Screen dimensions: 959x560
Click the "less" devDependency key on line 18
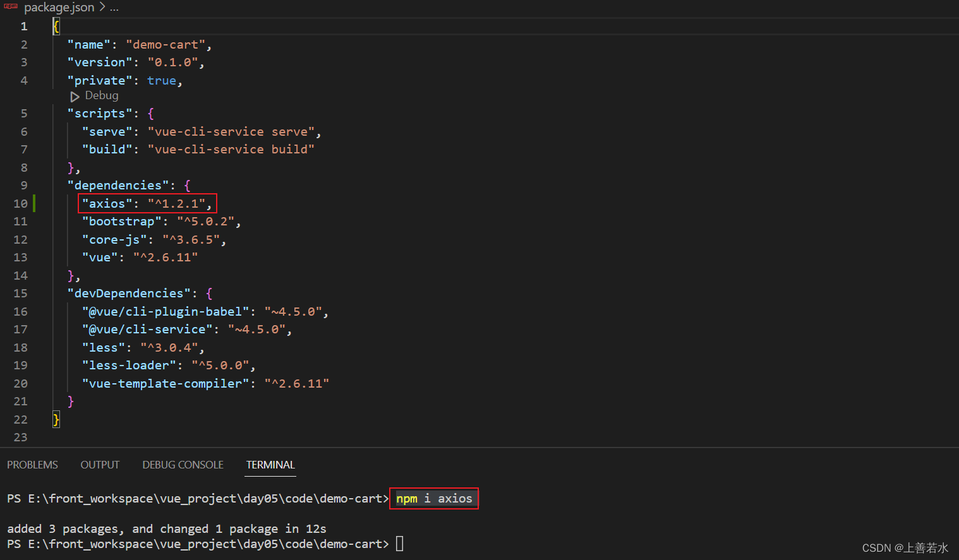click(x=104, y=348)
